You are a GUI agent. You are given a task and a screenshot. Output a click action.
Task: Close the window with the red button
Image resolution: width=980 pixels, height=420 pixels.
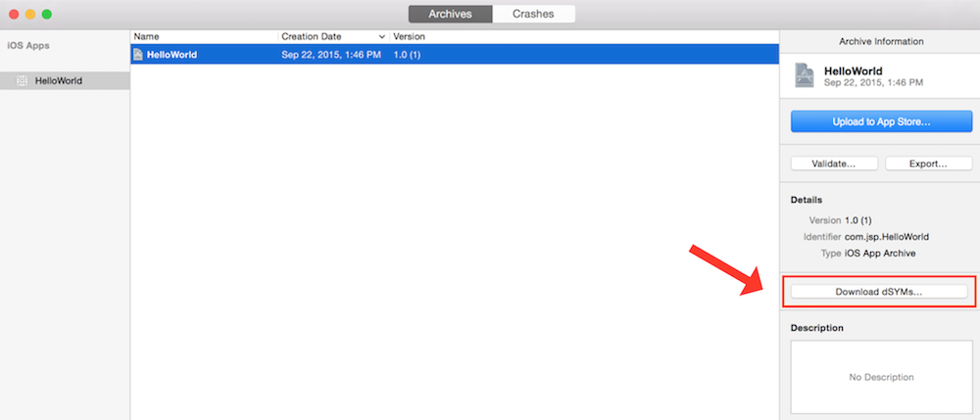(14, 14)
